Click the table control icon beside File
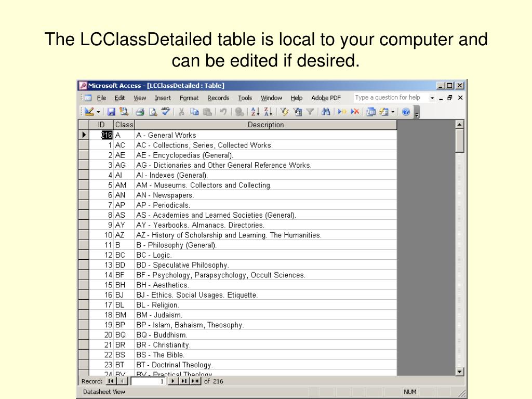Image resolution: width=532 pixels, height=399 pixels. 88,98
